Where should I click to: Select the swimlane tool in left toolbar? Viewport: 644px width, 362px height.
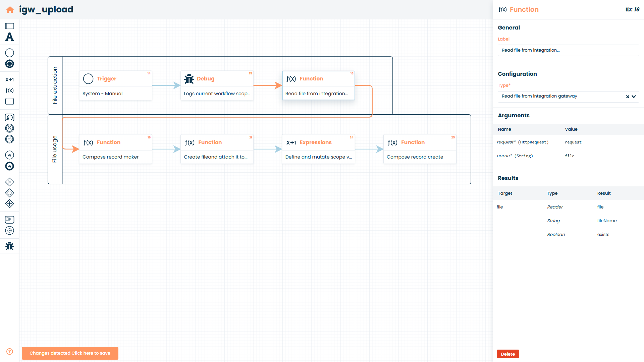9,26
